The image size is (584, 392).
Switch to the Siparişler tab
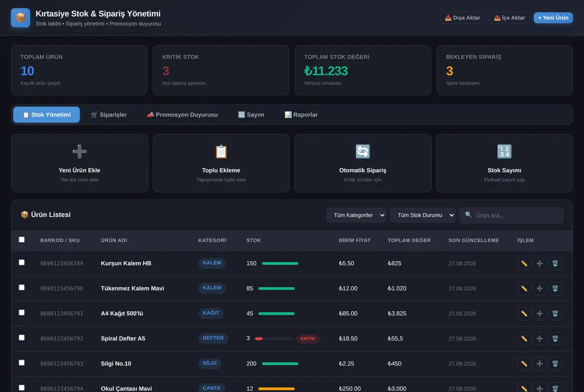pyautogui.click(x=109, y=115)
